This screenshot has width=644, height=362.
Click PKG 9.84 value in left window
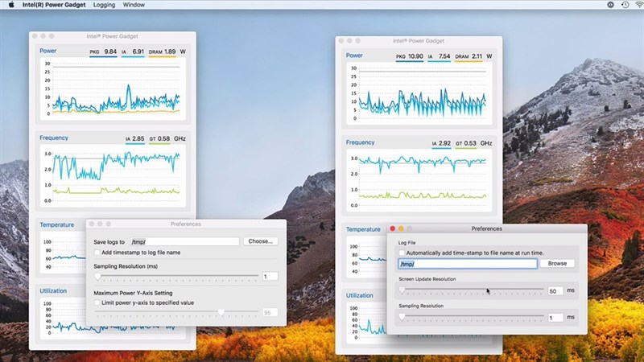tap(103, 51)
